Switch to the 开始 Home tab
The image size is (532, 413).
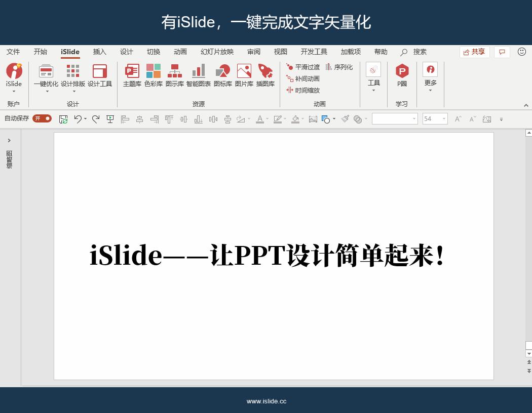(41, 52)
